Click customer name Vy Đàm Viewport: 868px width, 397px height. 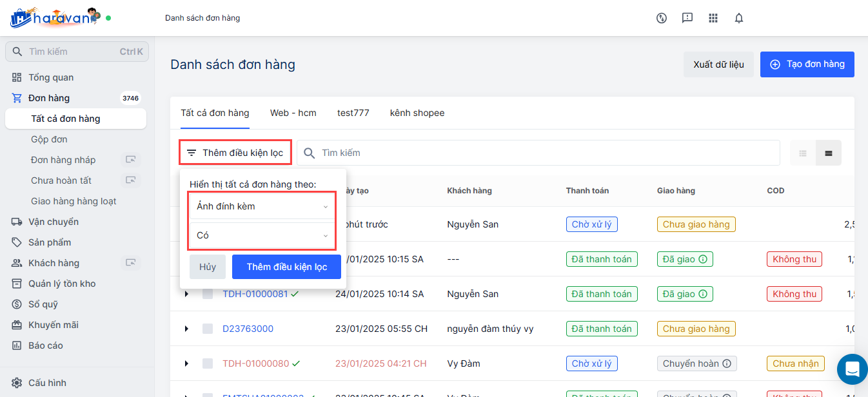coord(464,363)
